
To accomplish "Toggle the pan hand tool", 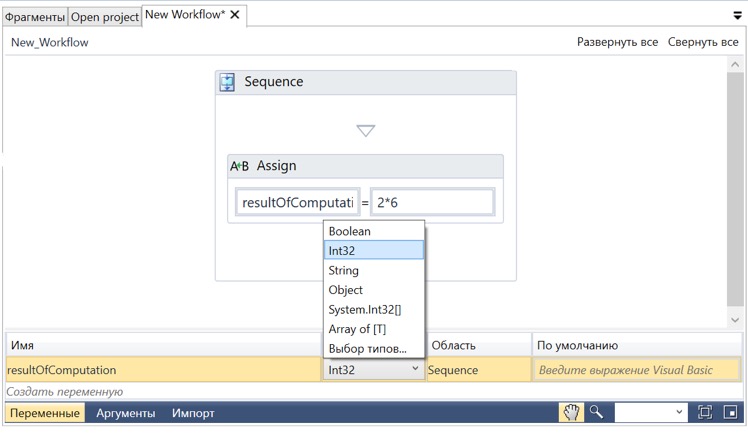I will click(x=571, y=412).
